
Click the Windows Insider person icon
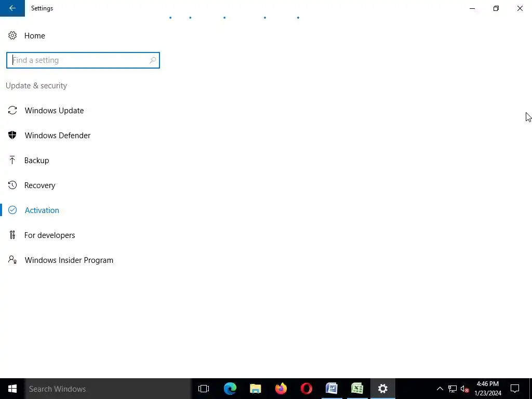[x=12, y=260]
